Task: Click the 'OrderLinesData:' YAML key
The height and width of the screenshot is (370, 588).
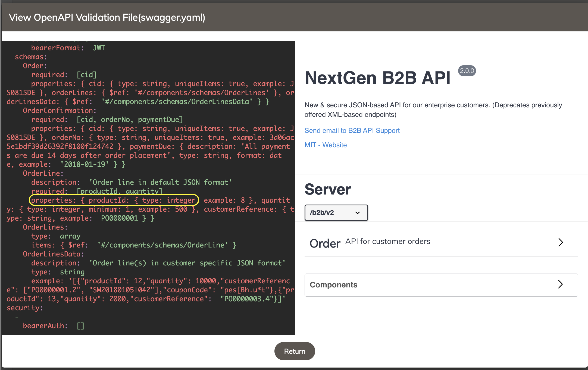Action: coord(54,254)
